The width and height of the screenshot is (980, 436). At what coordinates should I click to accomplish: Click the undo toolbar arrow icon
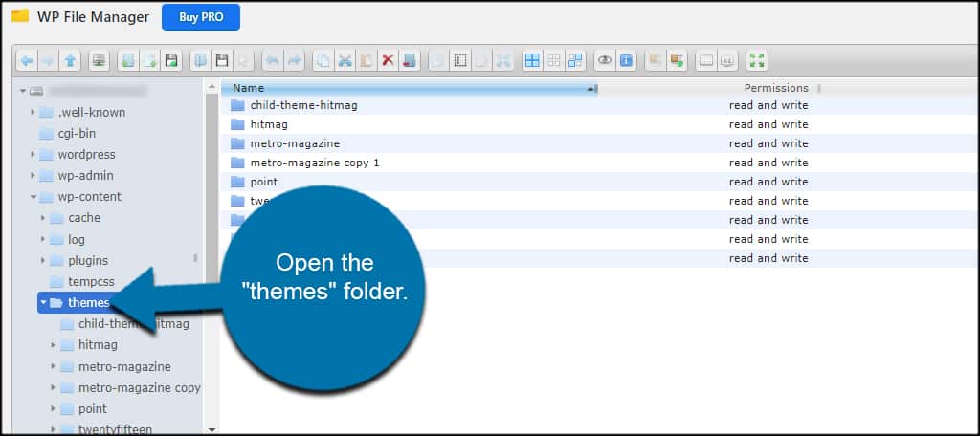click(x=273, y=60)
